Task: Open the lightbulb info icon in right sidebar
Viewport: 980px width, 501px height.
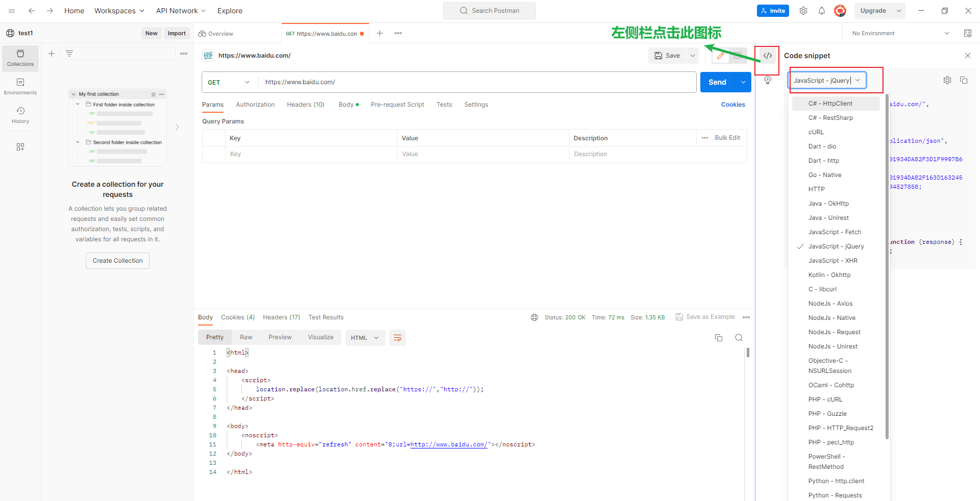Action: [x=768, y=80]
